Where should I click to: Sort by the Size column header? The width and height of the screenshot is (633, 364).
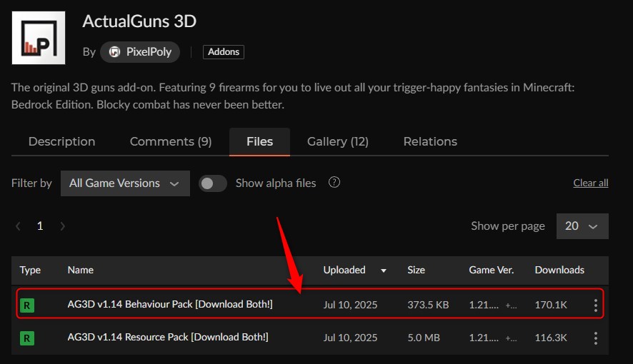[417, 270]
